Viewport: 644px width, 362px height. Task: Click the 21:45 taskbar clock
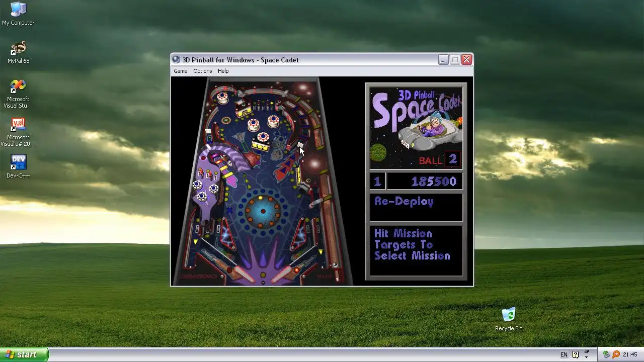(630, 354)
